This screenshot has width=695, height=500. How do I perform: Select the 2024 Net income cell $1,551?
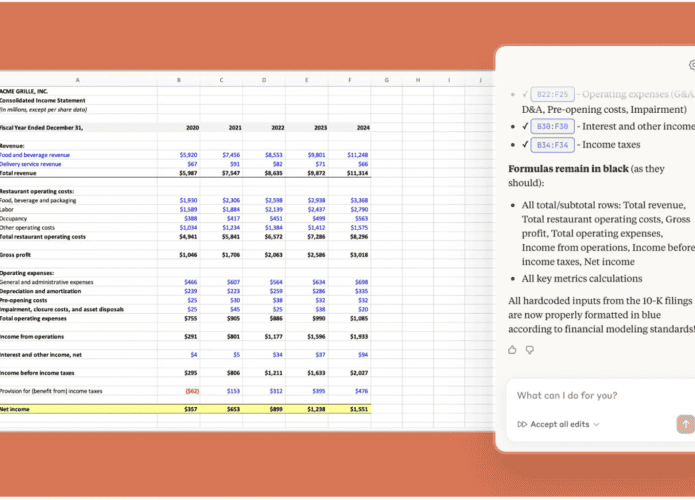click(x=357, y=409)
